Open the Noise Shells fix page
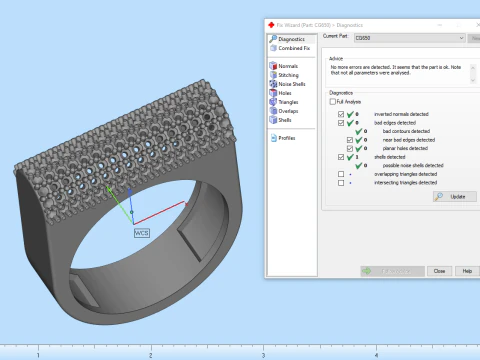This screenshot has height=360, width=480. click(x=287, y=84)
